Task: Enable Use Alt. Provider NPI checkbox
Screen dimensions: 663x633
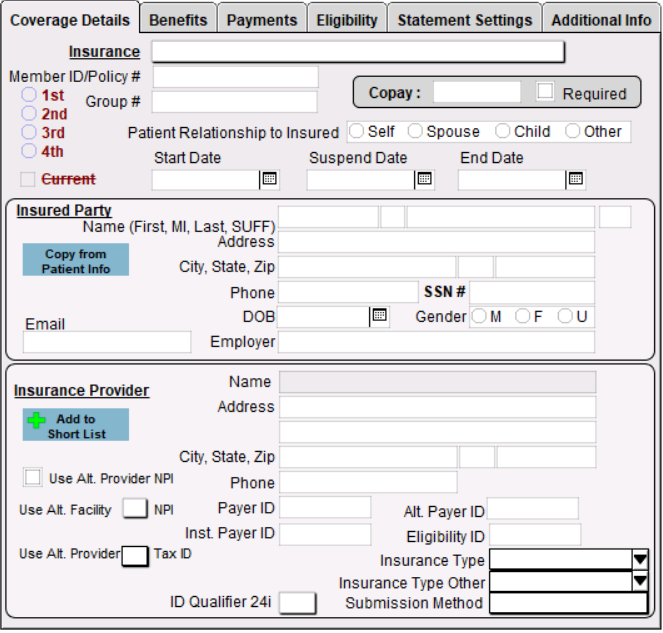Action: 33,478
